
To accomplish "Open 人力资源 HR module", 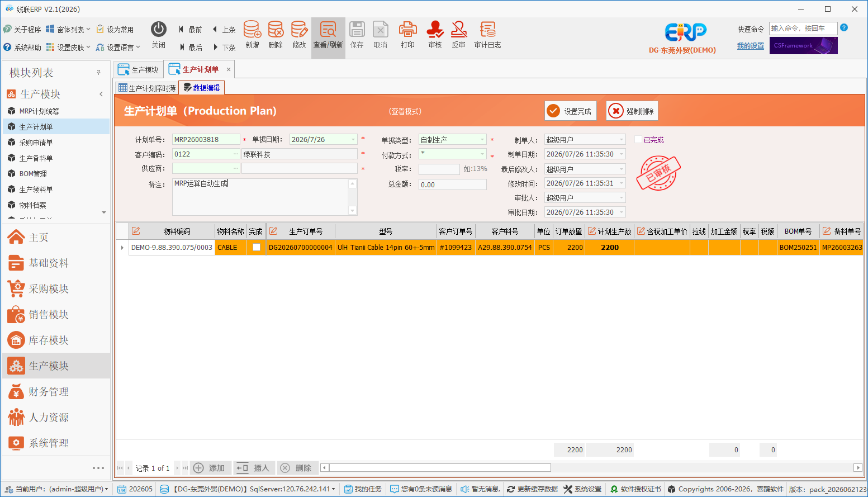I will point(56,418).
